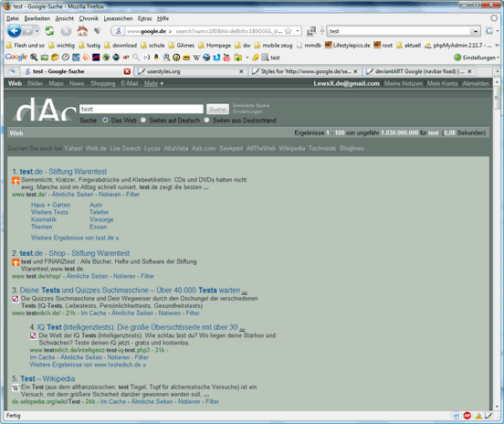Viewport: 504px width, 424px height.
Task: Click the Abmelden link
Action: coord(476,84)
